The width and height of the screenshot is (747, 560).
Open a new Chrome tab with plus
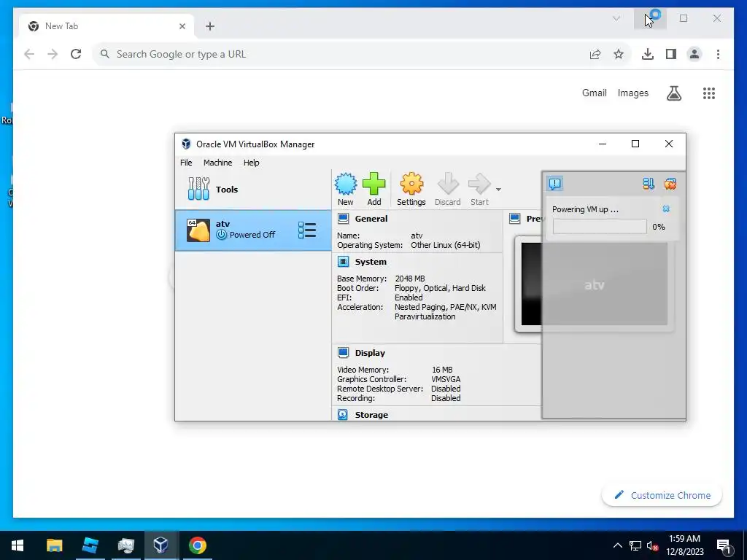click(210, 26)
